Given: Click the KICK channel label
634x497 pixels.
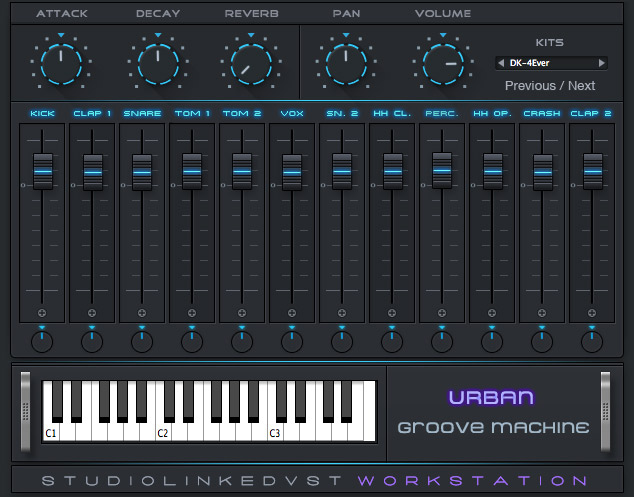Looking at the screenshot, I should click(x=42, y=114).
